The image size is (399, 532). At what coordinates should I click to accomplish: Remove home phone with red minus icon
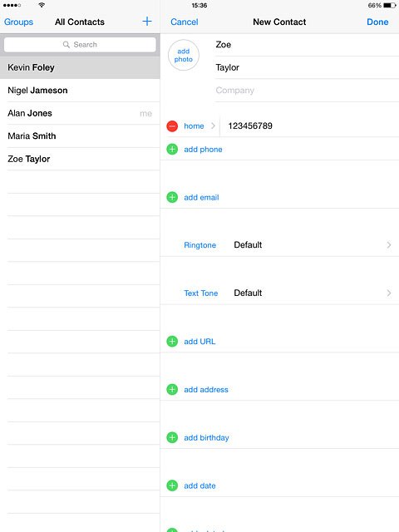pos(172,126)
